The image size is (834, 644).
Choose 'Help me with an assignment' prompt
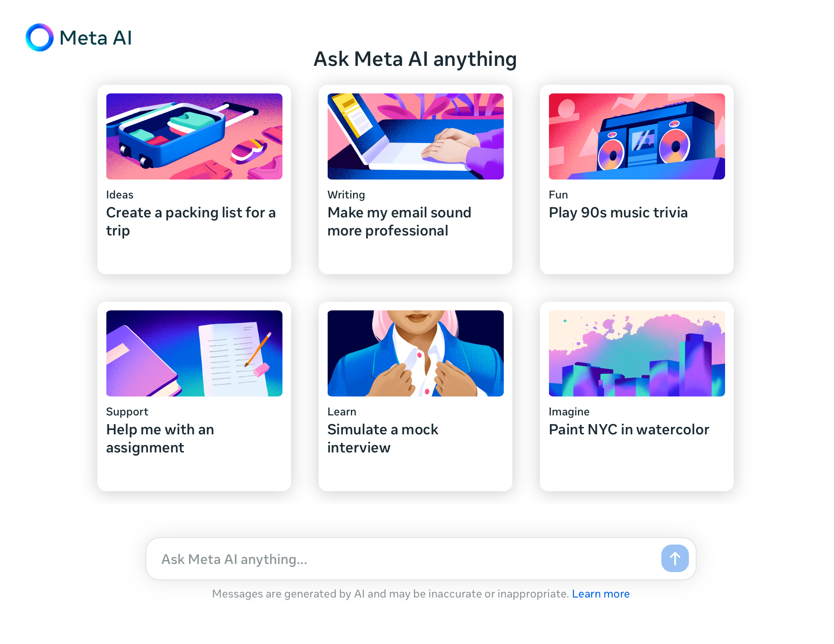tap(160, 439)
